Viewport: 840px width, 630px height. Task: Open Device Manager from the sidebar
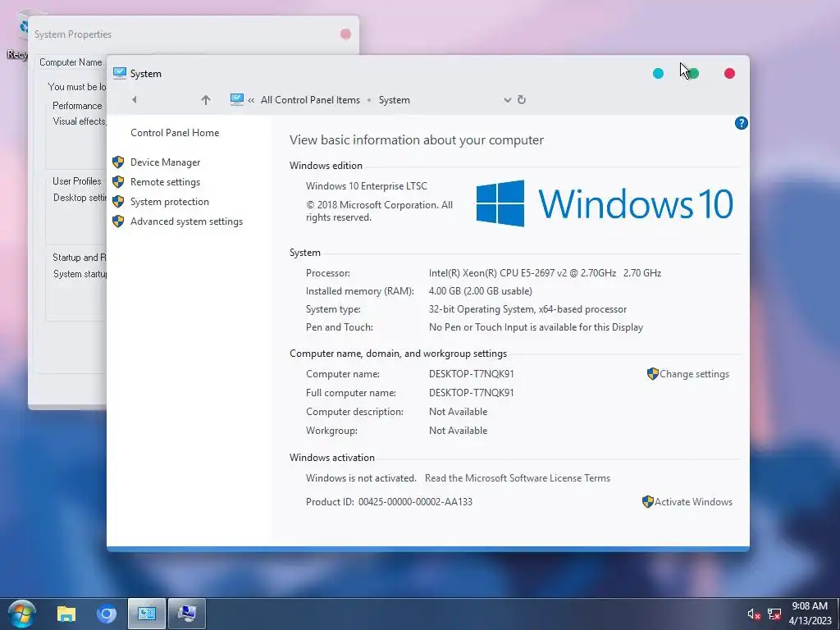(x=165, y=162)
